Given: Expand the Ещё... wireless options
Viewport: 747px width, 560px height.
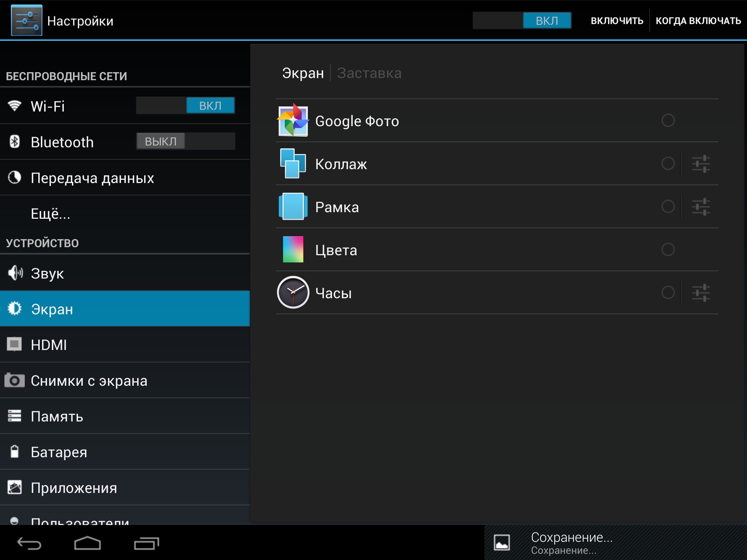Looking at the screenshot, I should point(50,214).
